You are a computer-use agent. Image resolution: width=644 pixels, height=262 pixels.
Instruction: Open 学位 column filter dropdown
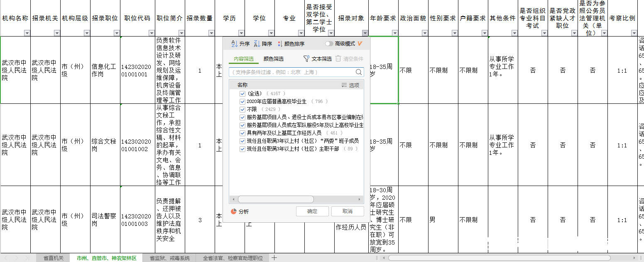271,33
